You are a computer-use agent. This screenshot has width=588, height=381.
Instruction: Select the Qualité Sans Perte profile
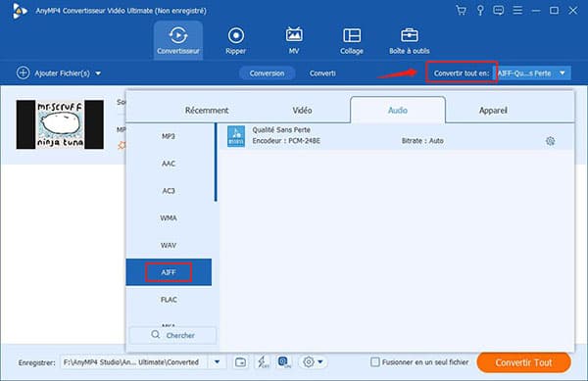tap(396, 136)
